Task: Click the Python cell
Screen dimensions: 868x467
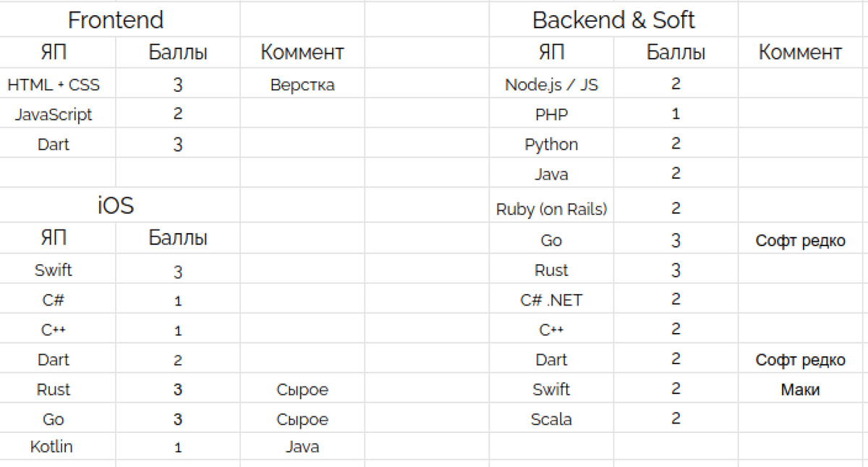Action: point(551,144)
